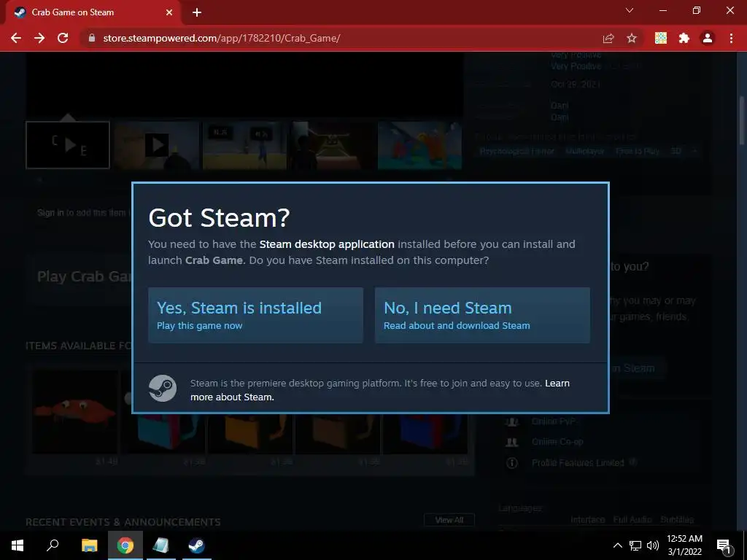Show hidden system tray icons
Viewport: 747px width, 560px height.
(x=617, y=545)
